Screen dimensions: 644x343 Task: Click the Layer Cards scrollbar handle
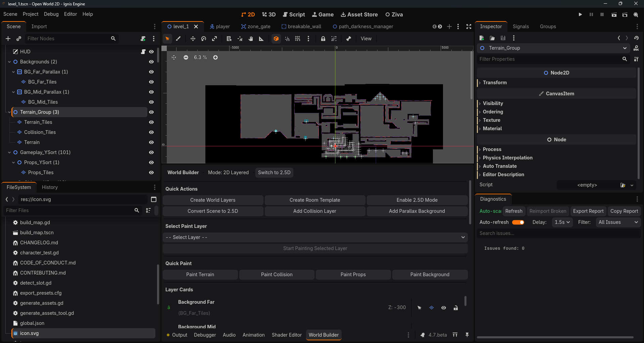(x=465, y=301)
